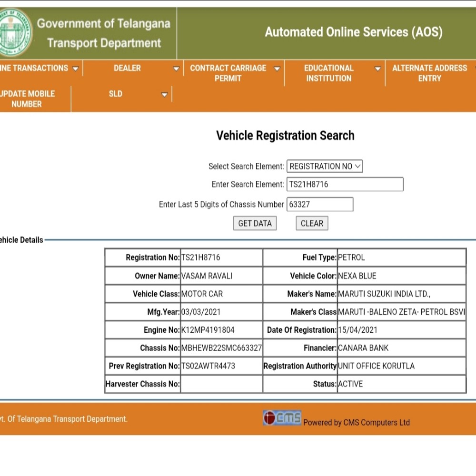Click the GET DATA button

pyautogui.click(x=255, y=223)
